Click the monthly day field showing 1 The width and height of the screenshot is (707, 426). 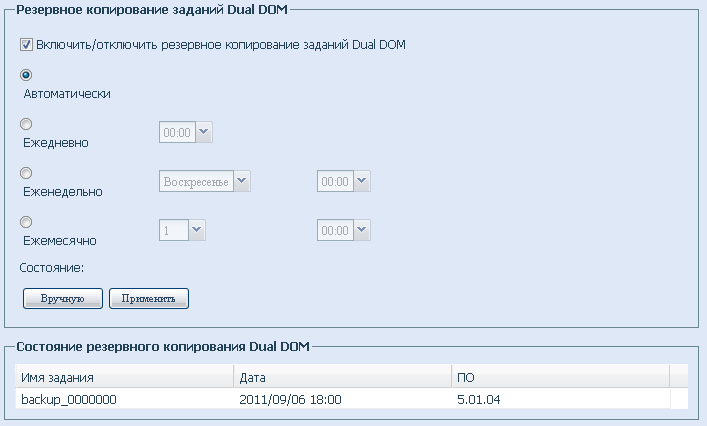(x=174, y=230)
